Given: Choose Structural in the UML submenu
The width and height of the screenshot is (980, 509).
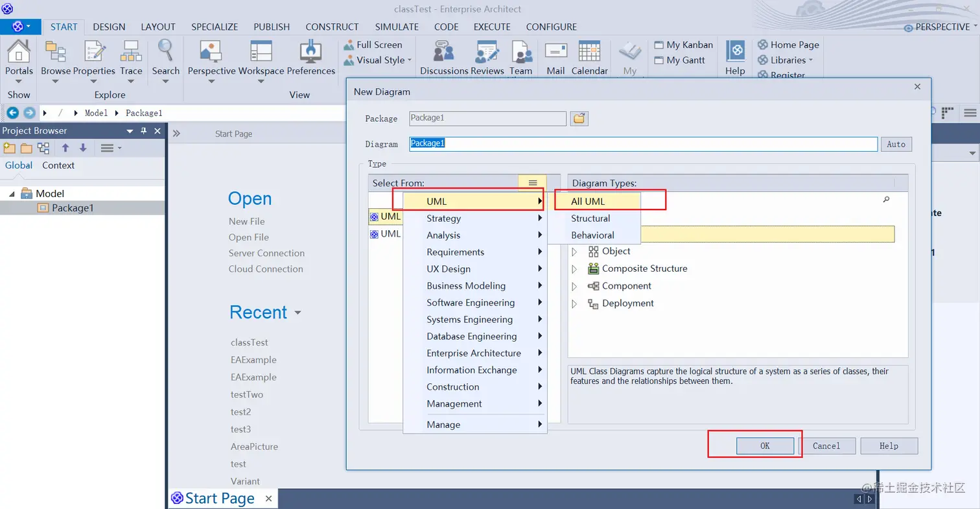Looking at the screenshot, I should point(594,219).
